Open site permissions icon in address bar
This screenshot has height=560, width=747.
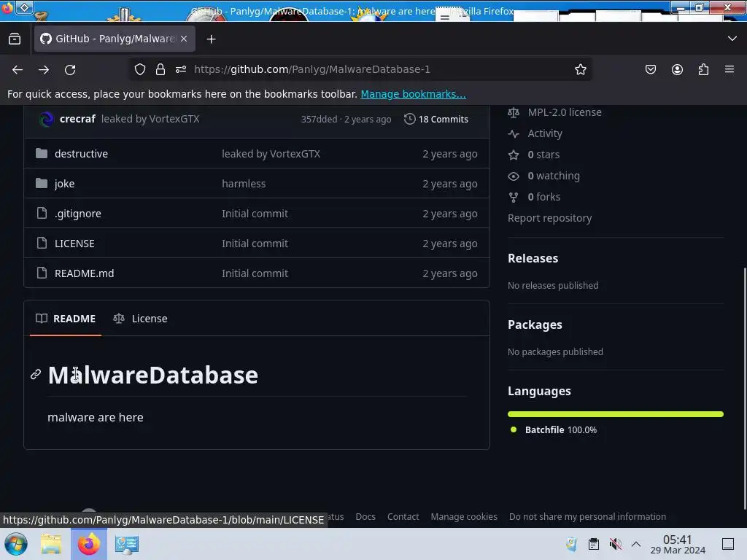pyautogui.click(x=181, y=69)
